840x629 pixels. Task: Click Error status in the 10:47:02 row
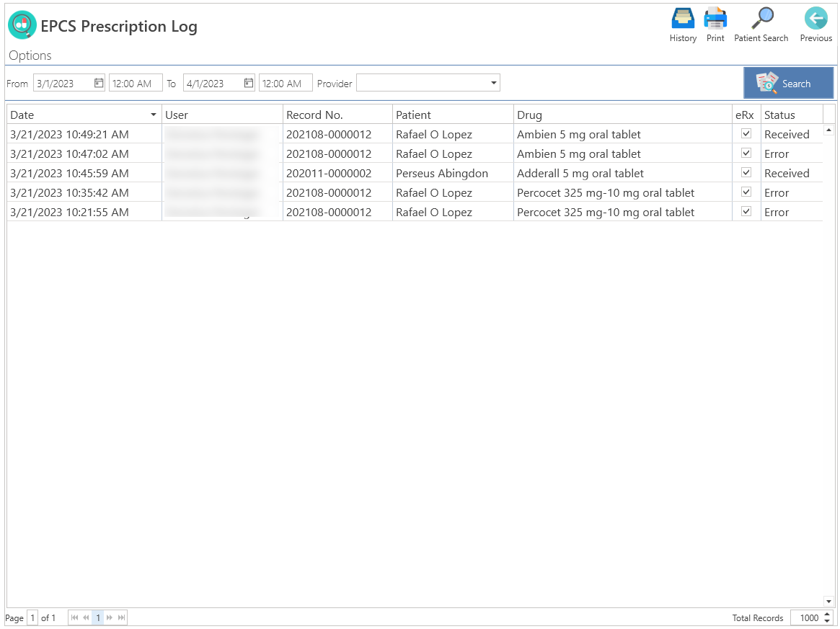(x=777, y=154)
